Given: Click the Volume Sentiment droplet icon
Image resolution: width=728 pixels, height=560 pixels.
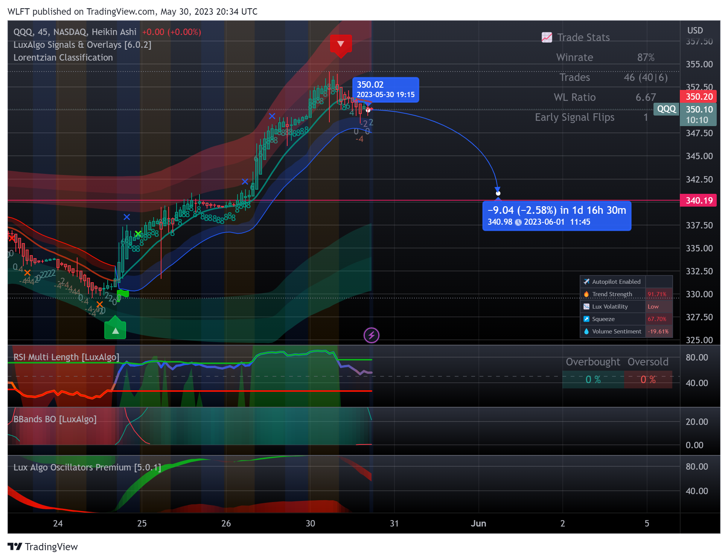Looking at the screenshot, I should tap(586, 331).
